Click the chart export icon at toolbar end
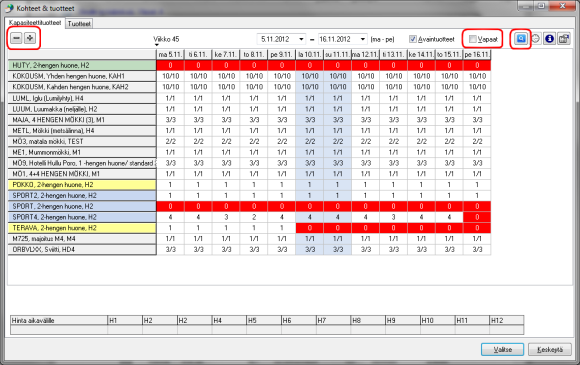This screenshot has width=580, height=365. (563, 38)
